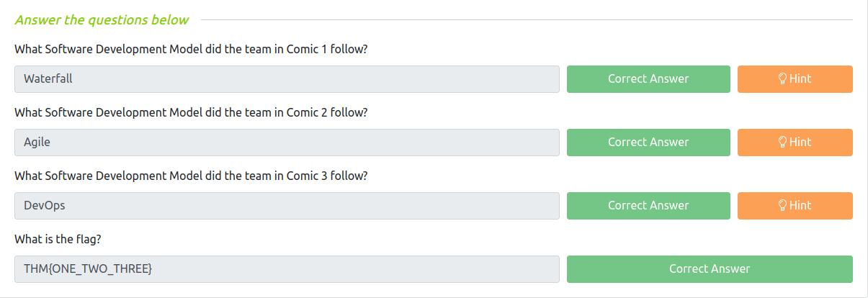This screenshot has height=298, width=868.
Task: Click the wide Correct Answer button for the flag
Action: pyautogui.click(x=710, y=269)
